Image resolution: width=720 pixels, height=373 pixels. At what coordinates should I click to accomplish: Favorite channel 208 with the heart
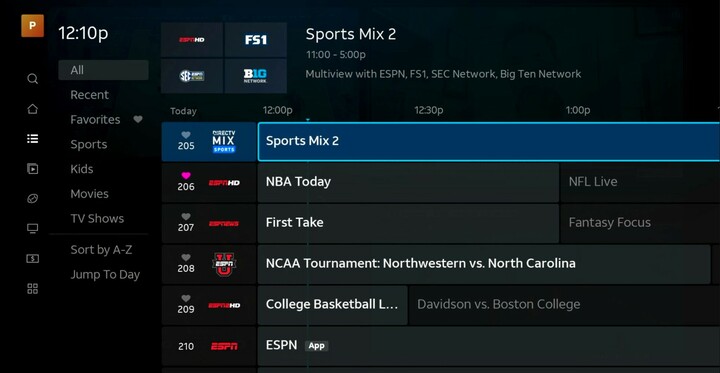click(186, 258)
